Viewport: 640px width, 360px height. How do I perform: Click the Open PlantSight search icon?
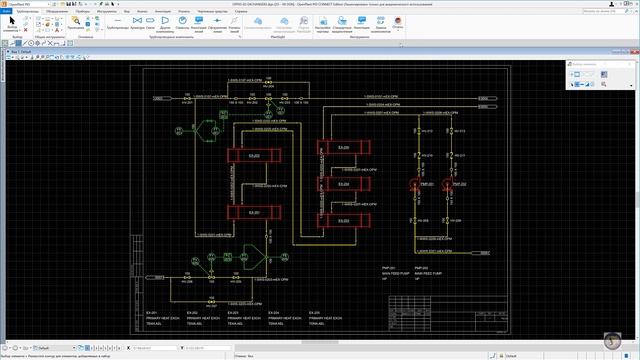[304, 20]
